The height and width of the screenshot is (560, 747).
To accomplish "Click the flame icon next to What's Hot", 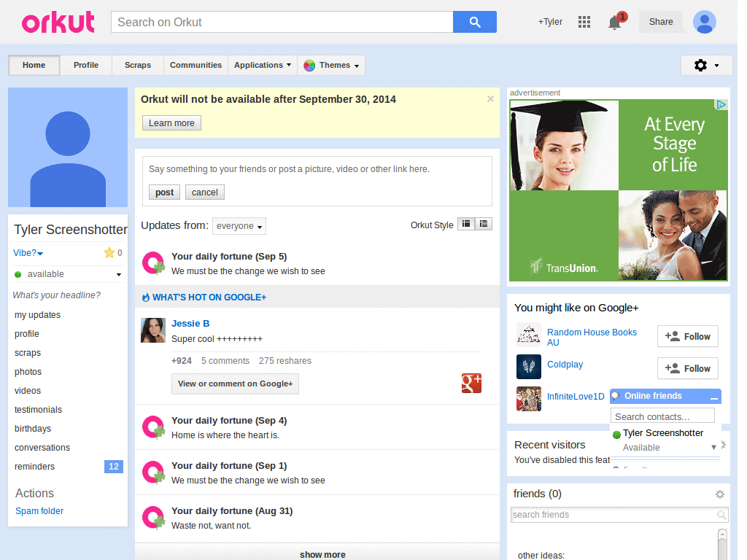I will (146, 297).
